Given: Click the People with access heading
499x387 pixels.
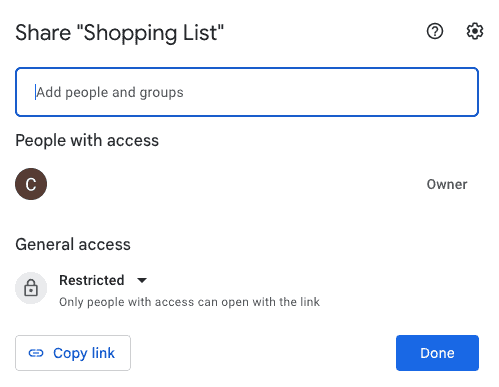Looking at the screenshot, I should tap(87, 140).
